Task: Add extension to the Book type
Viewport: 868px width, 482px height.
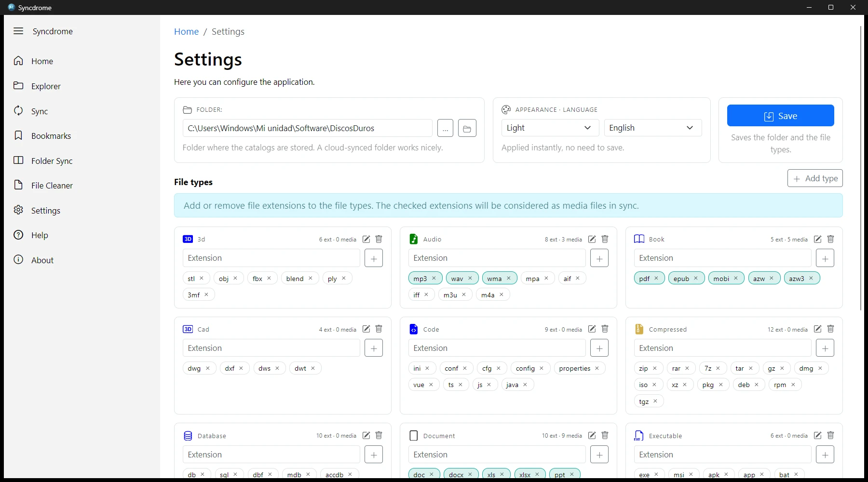Action: (825, 258)
